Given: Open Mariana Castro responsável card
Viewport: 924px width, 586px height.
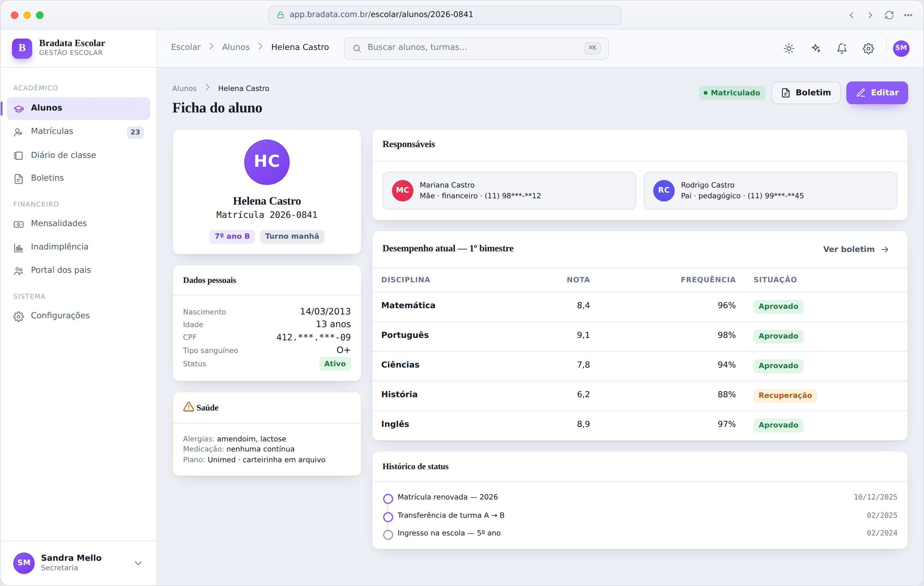Looking at the screenshot, I should 509,190.
